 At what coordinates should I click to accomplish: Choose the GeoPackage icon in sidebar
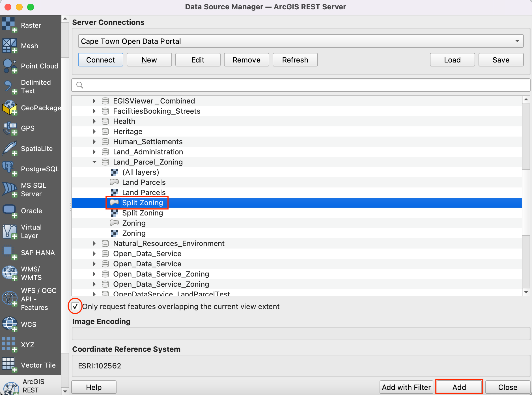tap(9, 108)
